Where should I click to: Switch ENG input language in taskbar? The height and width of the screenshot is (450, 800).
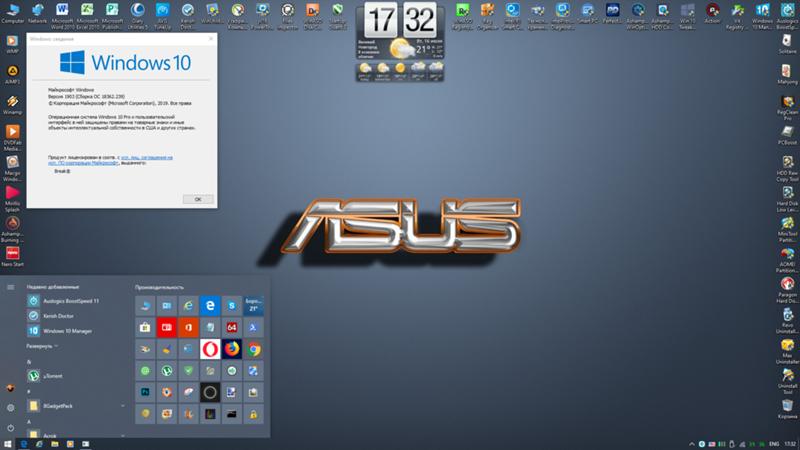click(774, 444)
